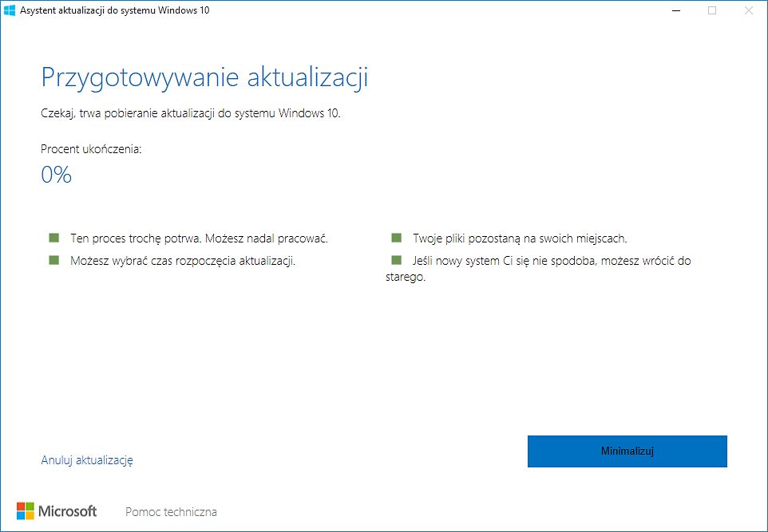
Task: Click green bullet beside "Ten proces trochę potrwa"
Action: coord(53,238)
